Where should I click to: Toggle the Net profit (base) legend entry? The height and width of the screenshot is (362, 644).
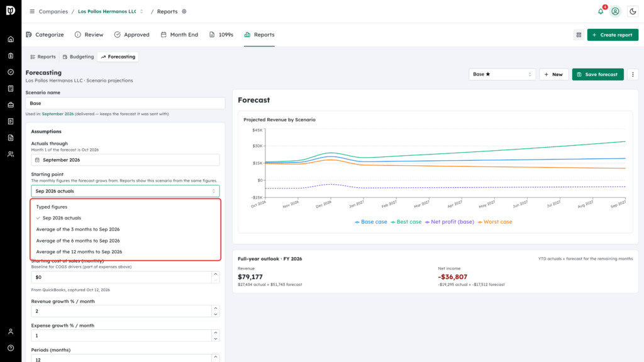tap(449, 222)
